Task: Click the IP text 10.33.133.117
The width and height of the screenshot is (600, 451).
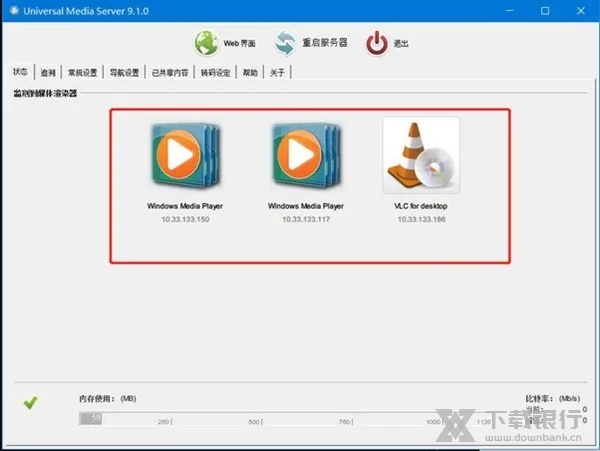Action: point(306,219)
